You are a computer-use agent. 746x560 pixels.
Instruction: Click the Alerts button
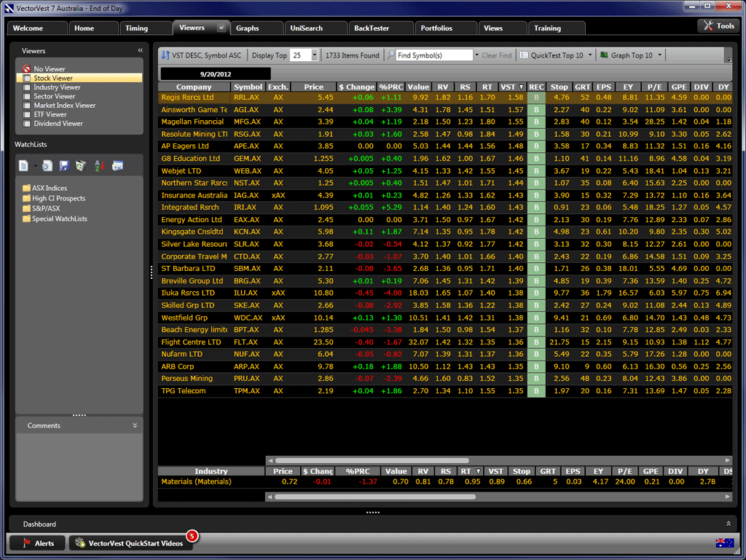click(x=37, y=543)
